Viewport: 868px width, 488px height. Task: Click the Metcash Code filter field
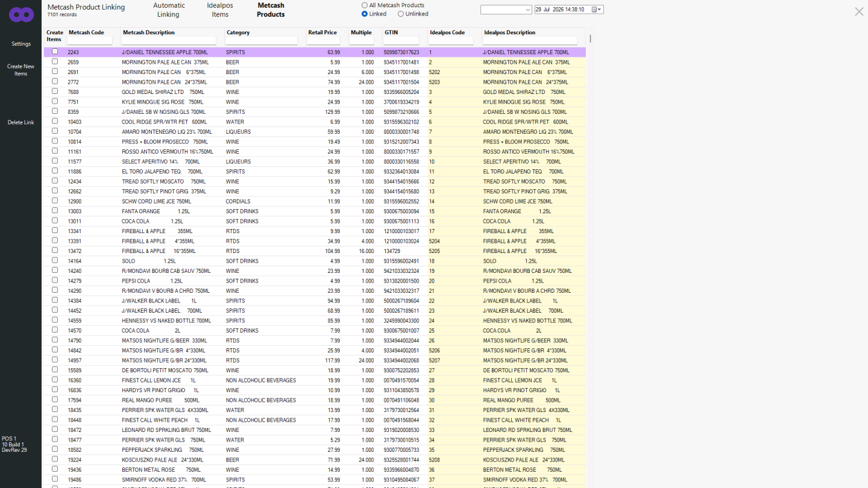click(x=90, y=41)
